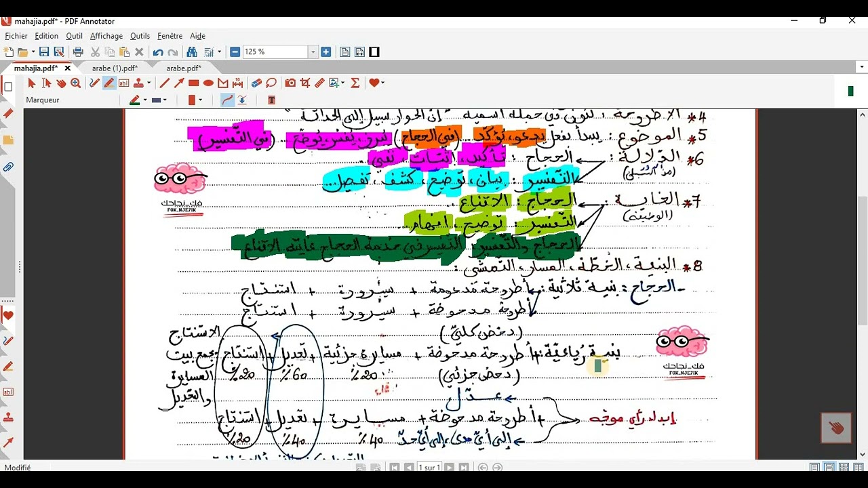The image size is (868, 488).
Task: Switch to the arabe (1).pdf tab
Action: [115, 68]
